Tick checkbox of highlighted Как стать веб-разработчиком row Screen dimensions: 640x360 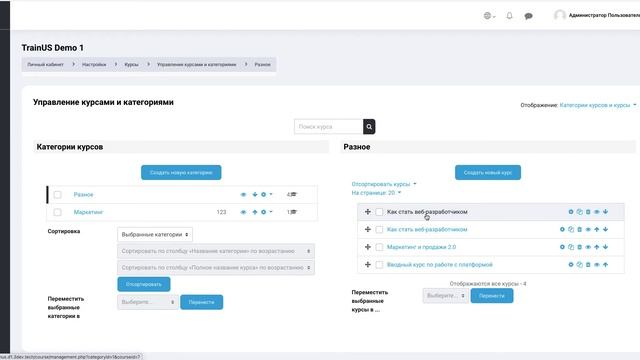tap(379, 212)
